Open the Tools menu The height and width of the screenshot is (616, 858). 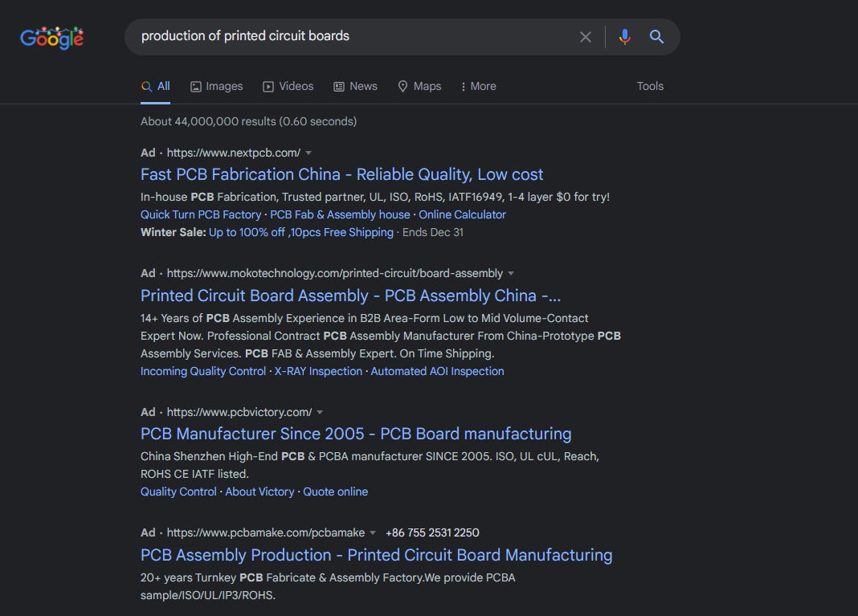[650, 87]
